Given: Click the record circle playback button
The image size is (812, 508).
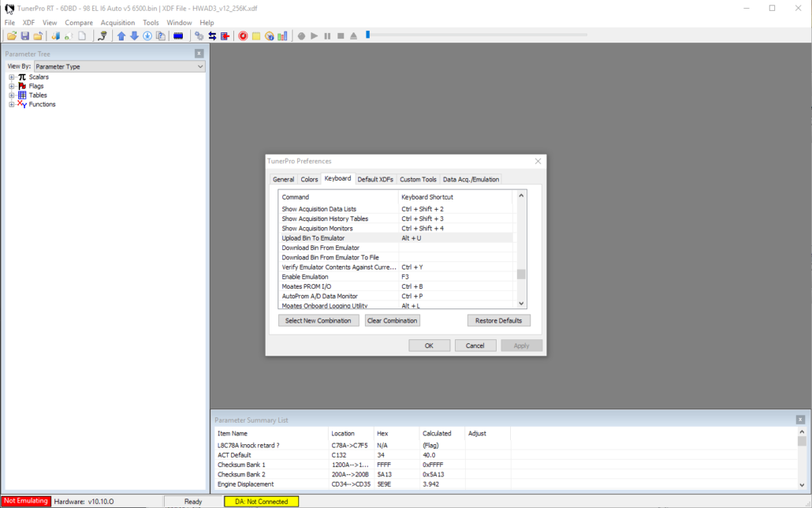Looking at the screenshot, I should click(301, 35).
